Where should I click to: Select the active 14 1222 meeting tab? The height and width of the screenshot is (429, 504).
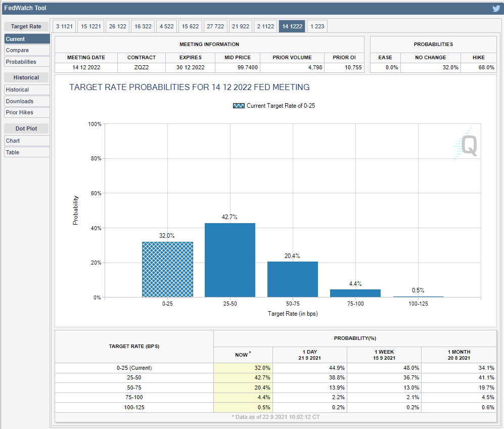292,26
